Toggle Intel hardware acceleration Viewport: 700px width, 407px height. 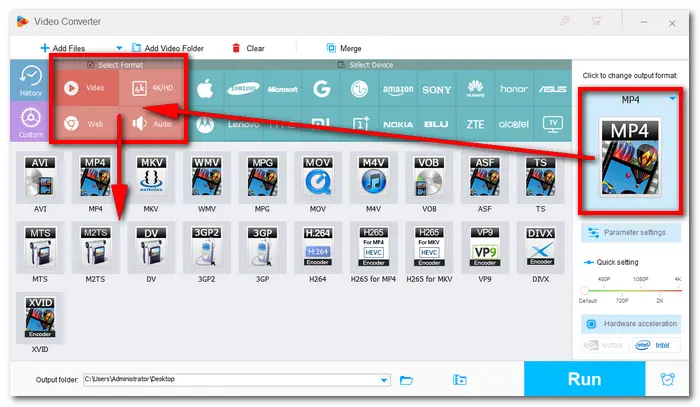656,345
